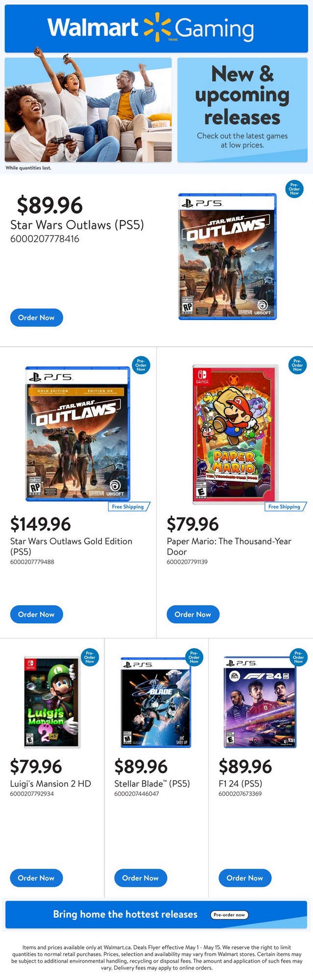This screenshot has height=980, width=313.
Task: Open the F1 24 cover art image
Action: tap(260, 702)
